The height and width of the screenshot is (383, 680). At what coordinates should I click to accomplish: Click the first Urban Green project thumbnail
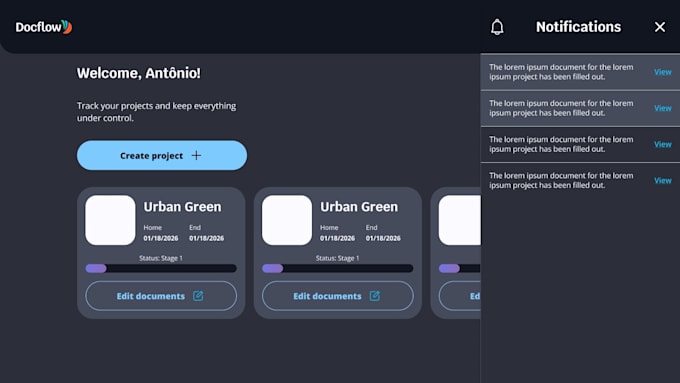tap(110, 220)
